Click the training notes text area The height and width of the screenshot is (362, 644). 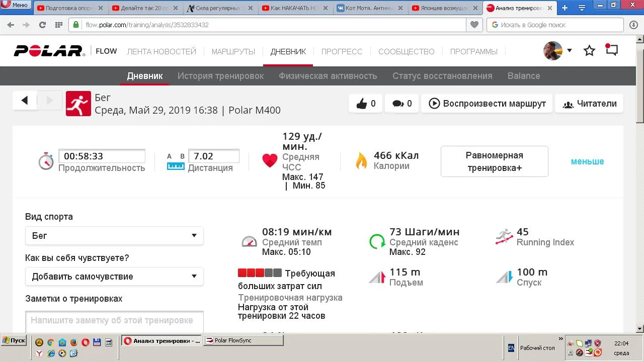click(x=114, y=321)
